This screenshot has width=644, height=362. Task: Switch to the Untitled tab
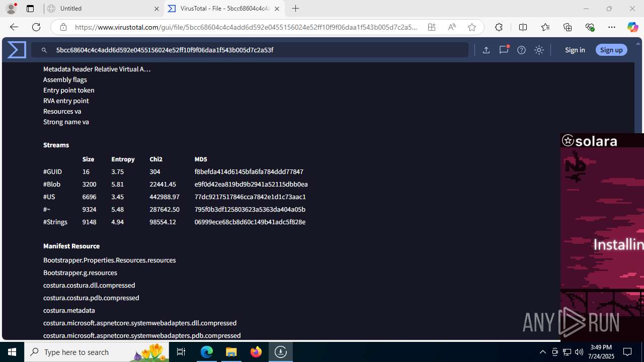[103, 9]
